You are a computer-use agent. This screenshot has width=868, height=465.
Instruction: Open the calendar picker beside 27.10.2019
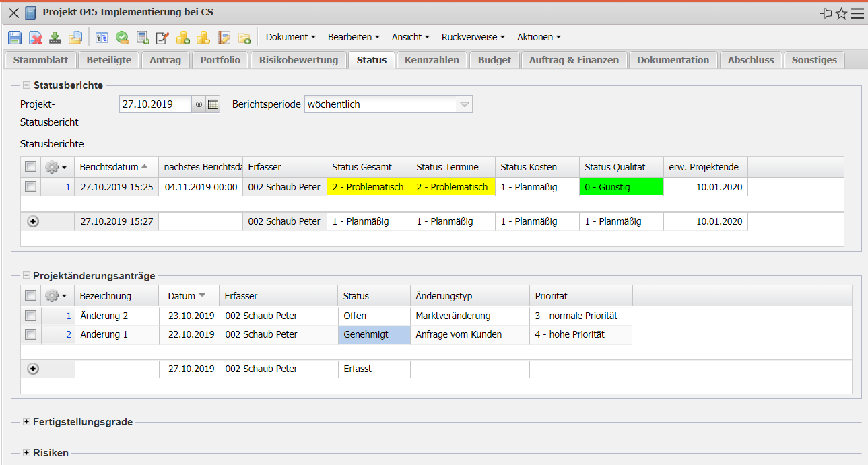coord(213,104)
